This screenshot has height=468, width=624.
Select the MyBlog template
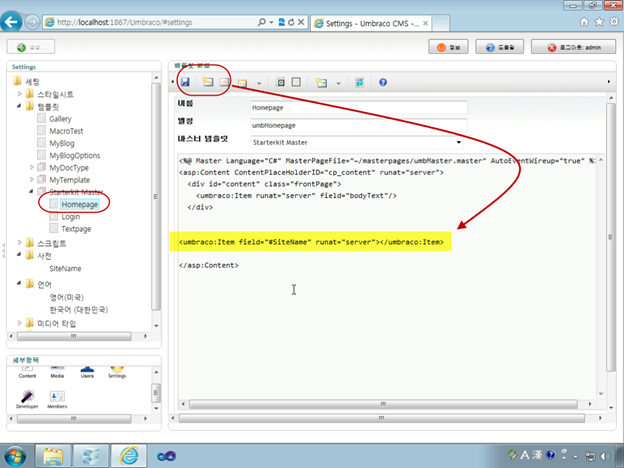pyautogui.click(x=62, y=143)
